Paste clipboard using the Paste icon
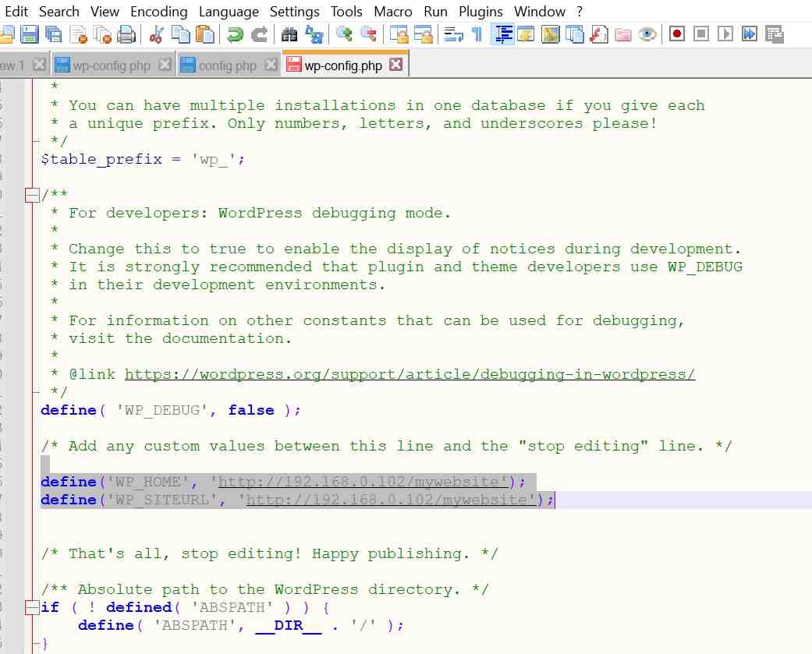The width and height of the screenshot is (812, 654). [x=205, y=34]
